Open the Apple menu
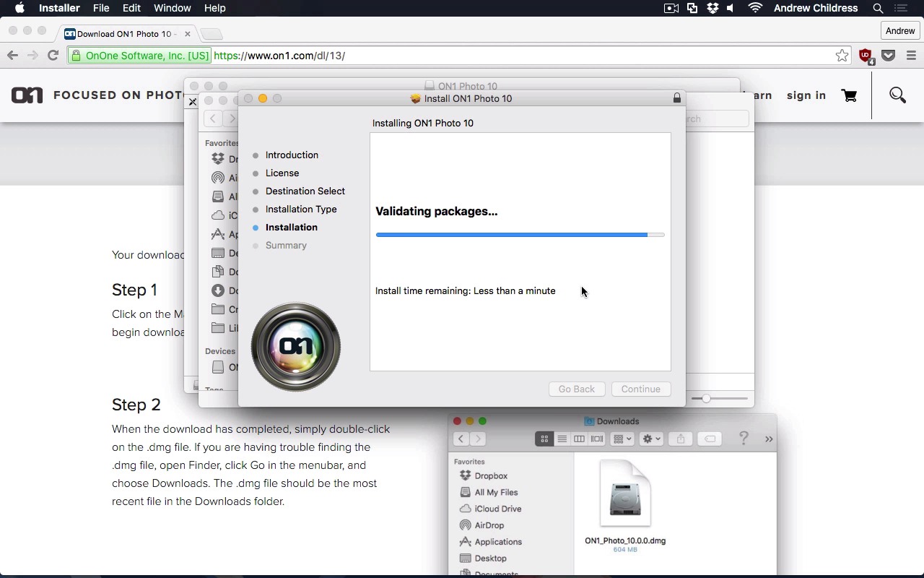 pyautogui.click(x=19, y=8)
